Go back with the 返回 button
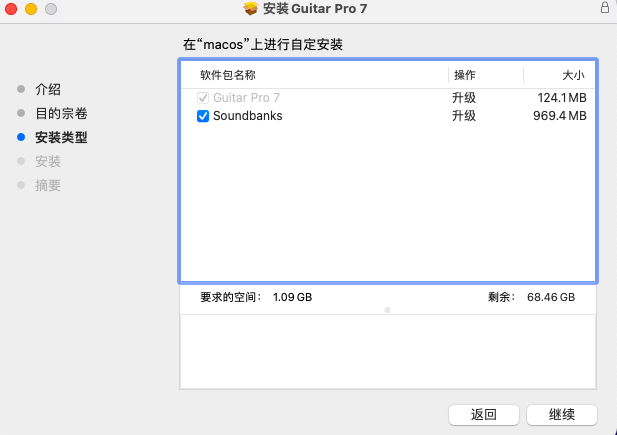The height and width of the screenshot is (435, 617). point(483,414)
